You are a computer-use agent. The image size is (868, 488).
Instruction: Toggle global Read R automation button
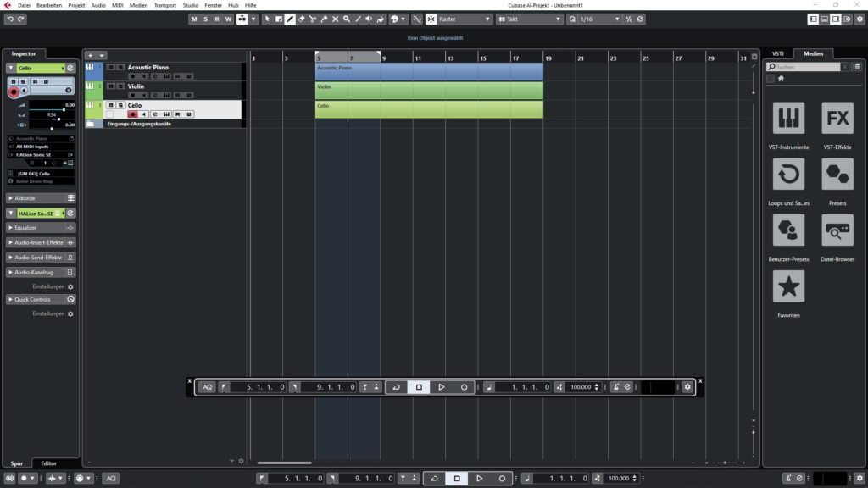216,19
